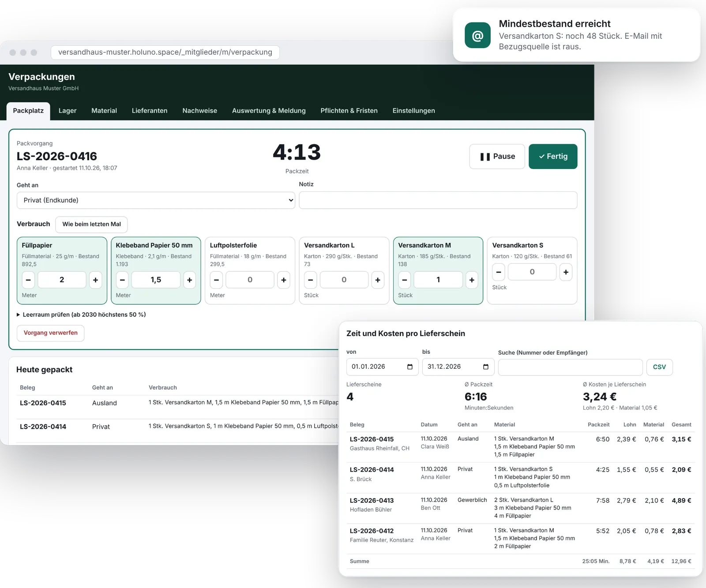This screenshot has height=588, width=706.
Task: Click the email icon in Mindestbestand notification
Action: (477, 35)
